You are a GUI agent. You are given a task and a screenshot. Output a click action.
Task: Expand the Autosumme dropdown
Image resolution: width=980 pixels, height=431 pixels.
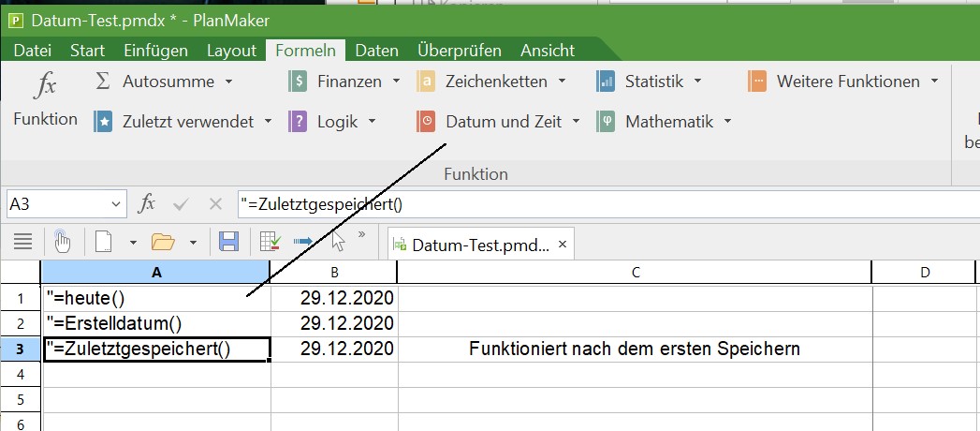click(x=228, y=82)
